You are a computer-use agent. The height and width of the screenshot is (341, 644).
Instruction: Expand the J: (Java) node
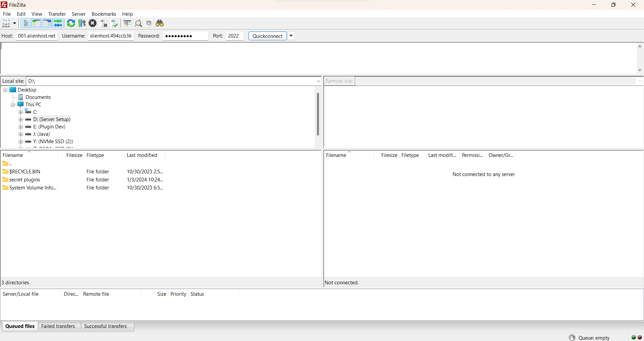click(21, 134)
